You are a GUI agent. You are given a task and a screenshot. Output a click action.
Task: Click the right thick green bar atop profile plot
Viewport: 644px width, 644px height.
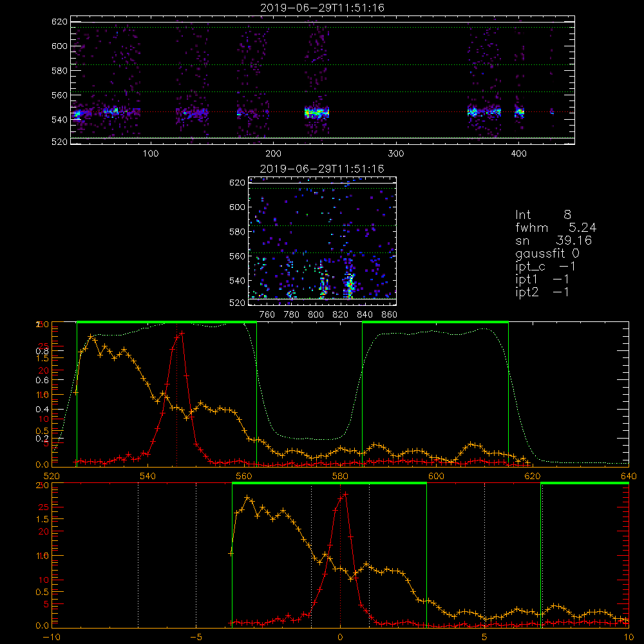click(x=435, y=323)
